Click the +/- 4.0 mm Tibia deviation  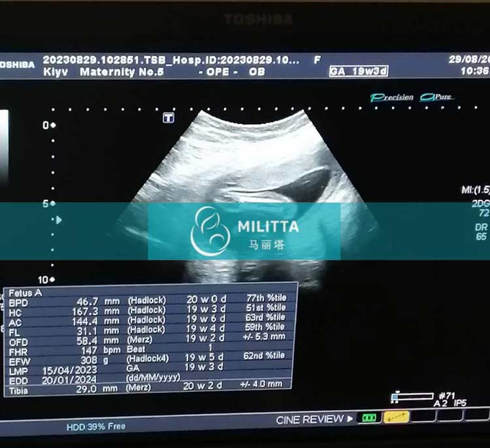point(261,384)
